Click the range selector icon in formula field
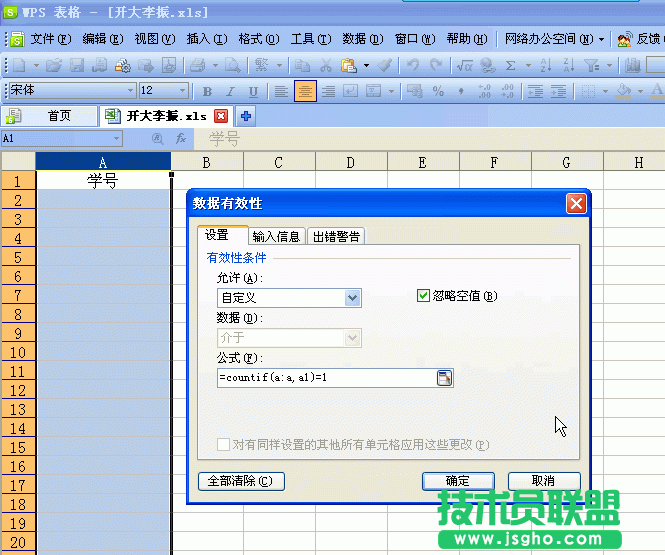Viewport: 665px width, 555px height. (x=444, y=378)
